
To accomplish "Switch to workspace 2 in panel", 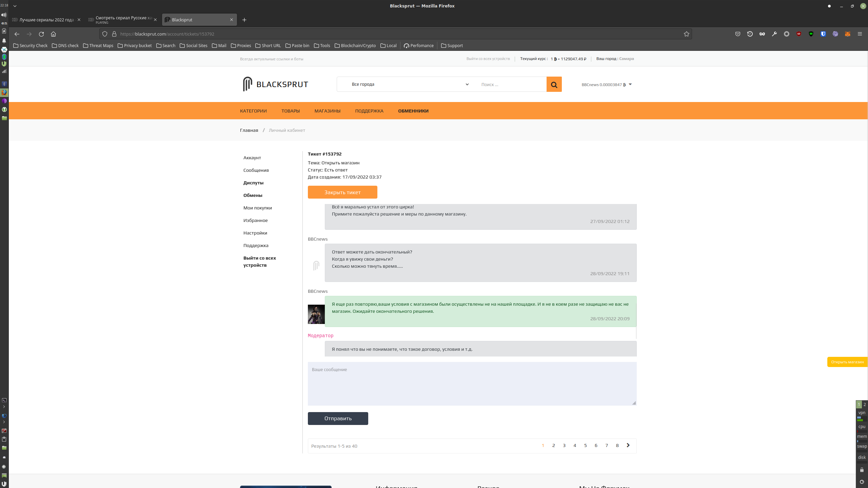I will pyautogui.click(x=865, y=404).
